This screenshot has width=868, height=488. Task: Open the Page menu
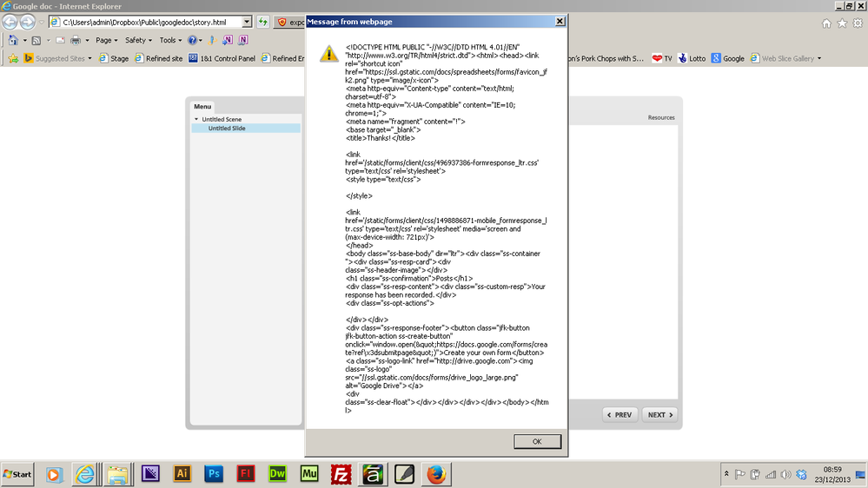106,41
